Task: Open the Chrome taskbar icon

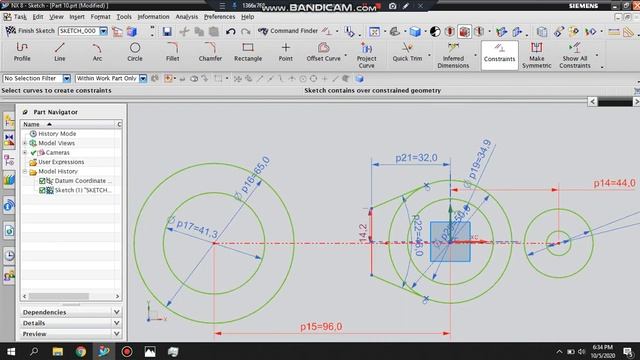Action: point(81,351)
